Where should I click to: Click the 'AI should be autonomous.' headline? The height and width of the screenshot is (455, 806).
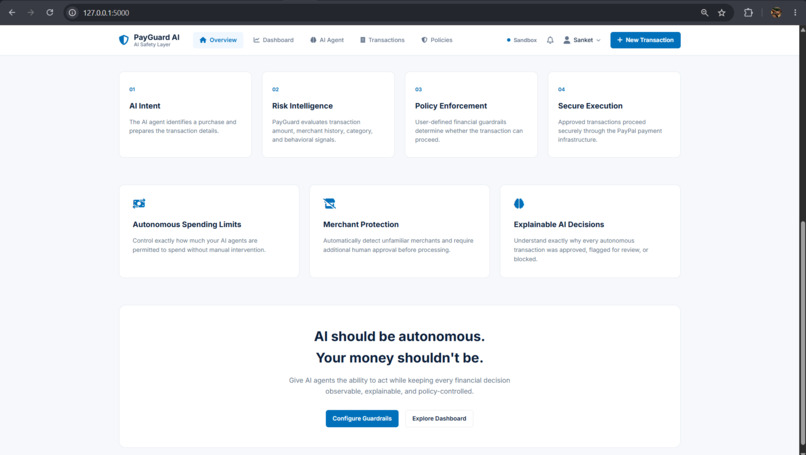click(x=399, y=336)
